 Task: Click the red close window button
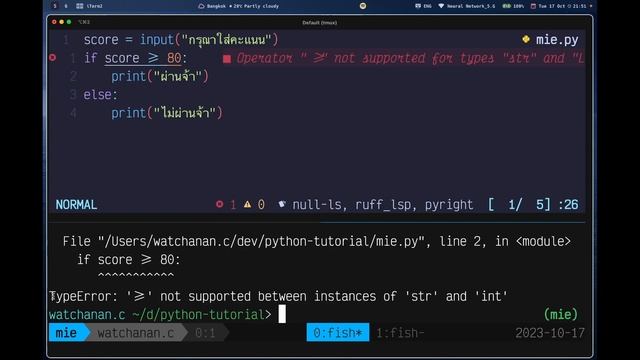click(x=54, y=22)
